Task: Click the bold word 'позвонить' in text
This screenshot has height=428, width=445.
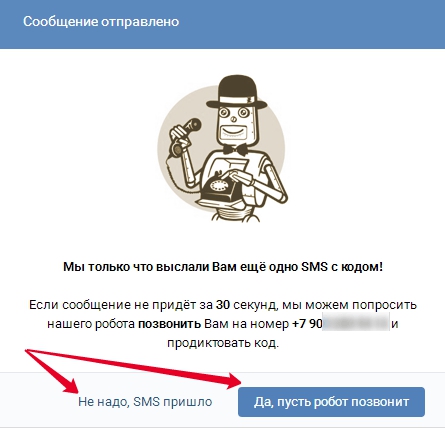Action: (169, 324)
